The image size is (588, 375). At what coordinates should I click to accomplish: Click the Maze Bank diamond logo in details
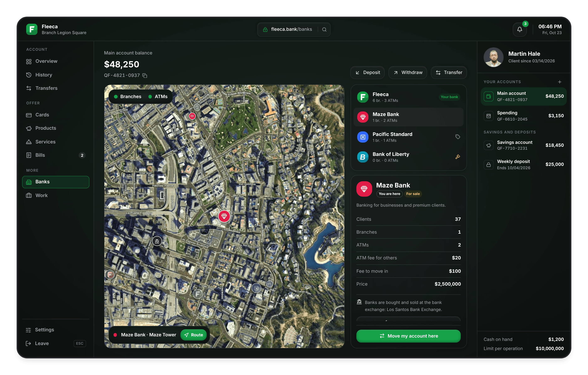pyautogui.click(x=364, y=189)
